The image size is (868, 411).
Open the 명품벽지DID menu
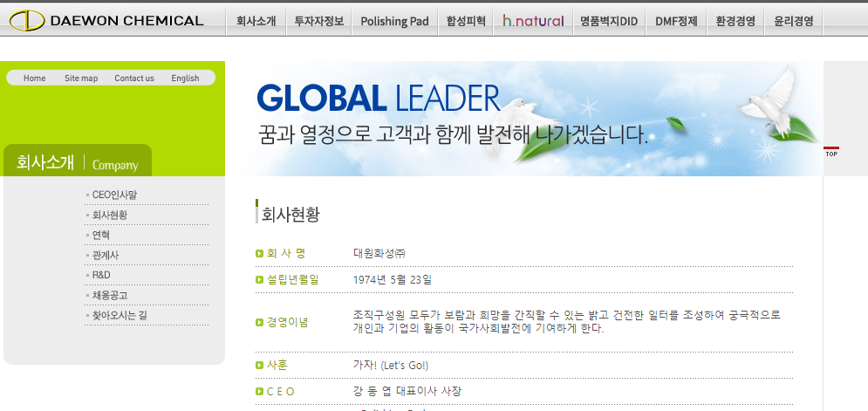coord(609,21)
